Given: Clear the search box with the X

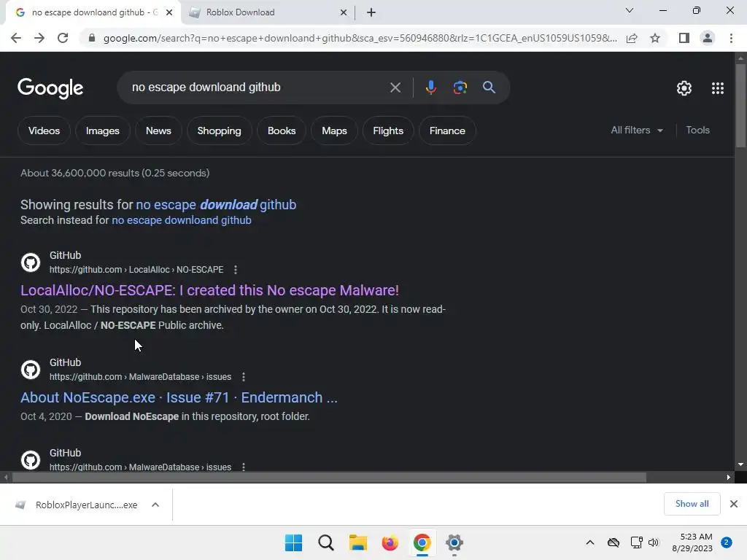Looking at the screenshot, I should [395, 87].
